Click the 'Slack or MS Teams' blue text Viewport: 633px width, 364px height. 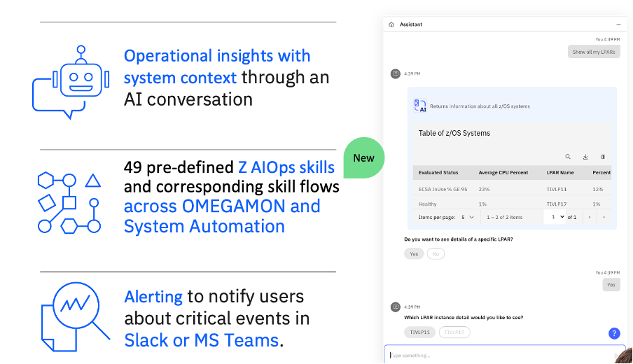click(x=202, y=340)
